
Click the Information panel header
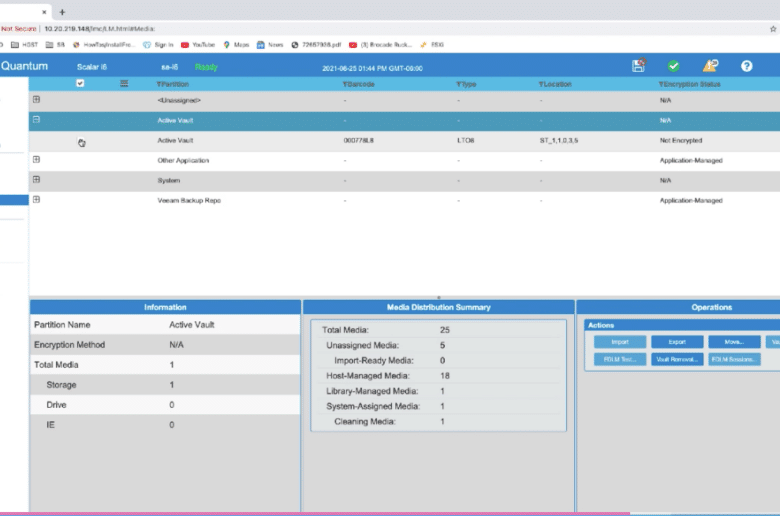(165, 307)
